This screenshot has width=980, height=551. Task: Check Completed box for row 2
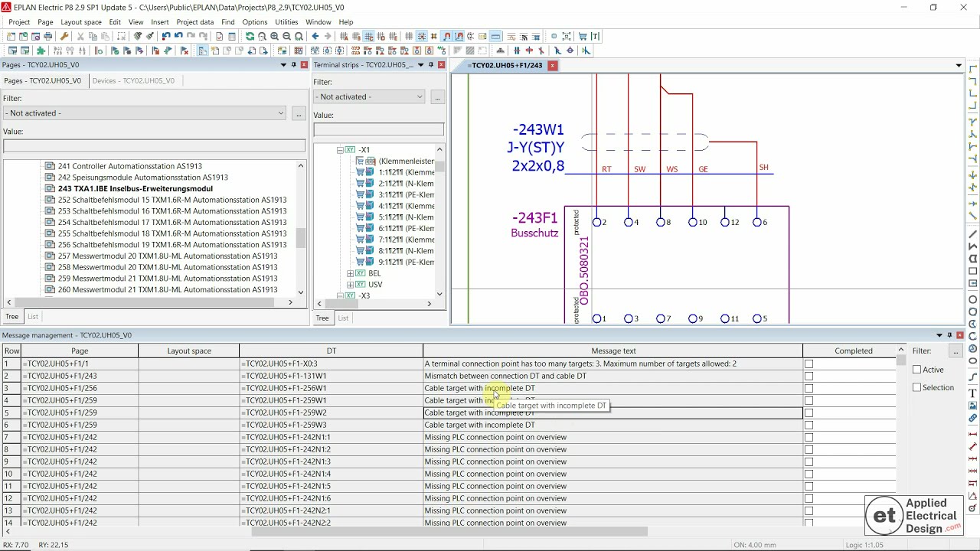pos(808,377)
